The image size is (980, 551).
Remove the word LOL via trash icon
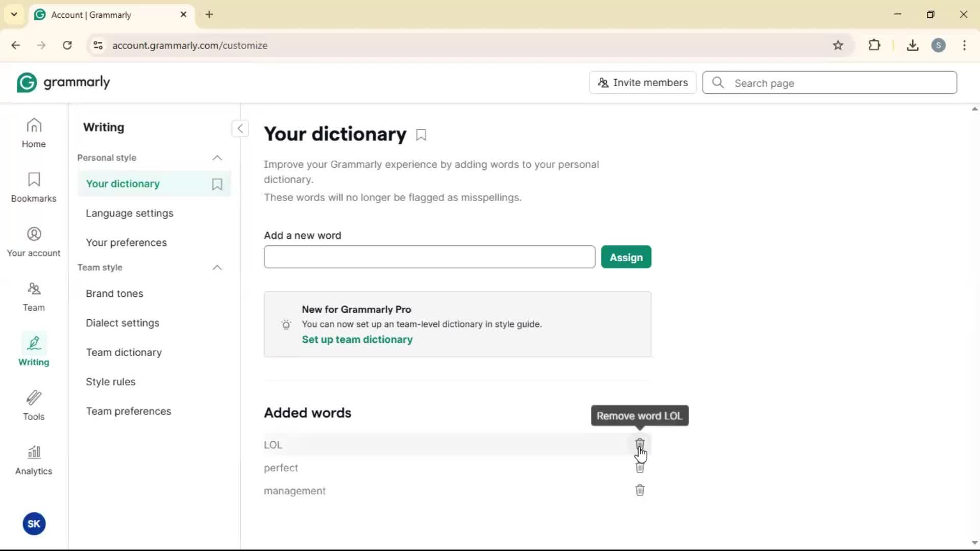tap(640, 443)
